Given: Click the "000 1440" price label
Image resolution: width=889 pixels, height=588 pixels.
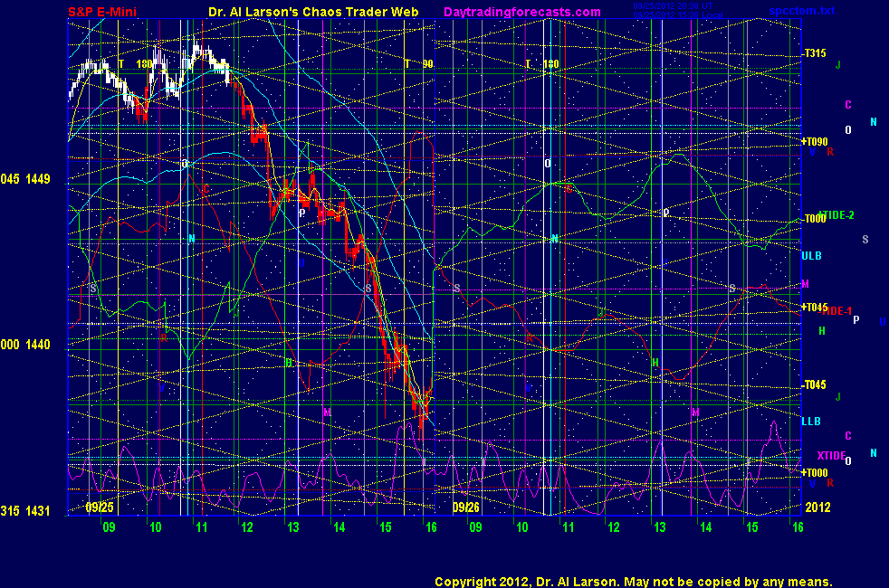Looking at the screenshot, I should (25, 345).
